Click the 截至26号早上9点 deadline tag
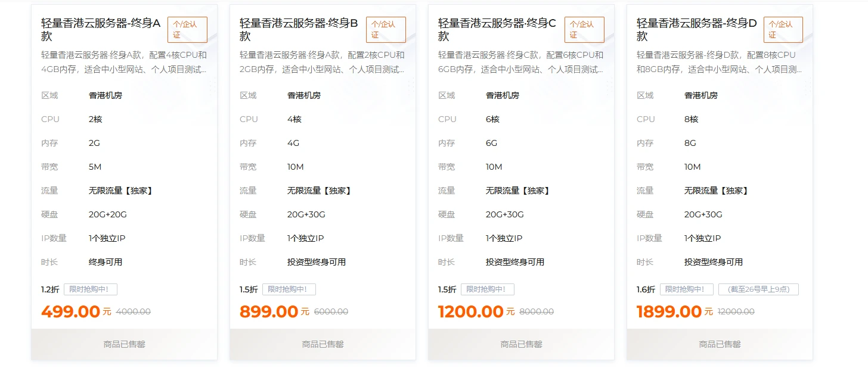Image resolution: width=868 pixels, height=368 pixels. tap(758, 289)
